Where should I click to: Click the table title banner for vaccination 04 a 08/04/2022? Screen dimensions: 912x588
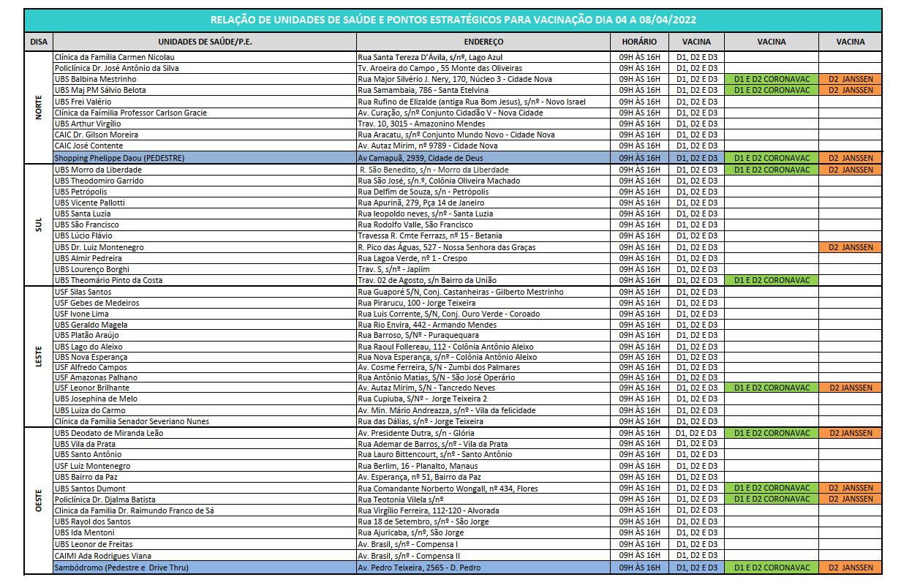point(453,20)
